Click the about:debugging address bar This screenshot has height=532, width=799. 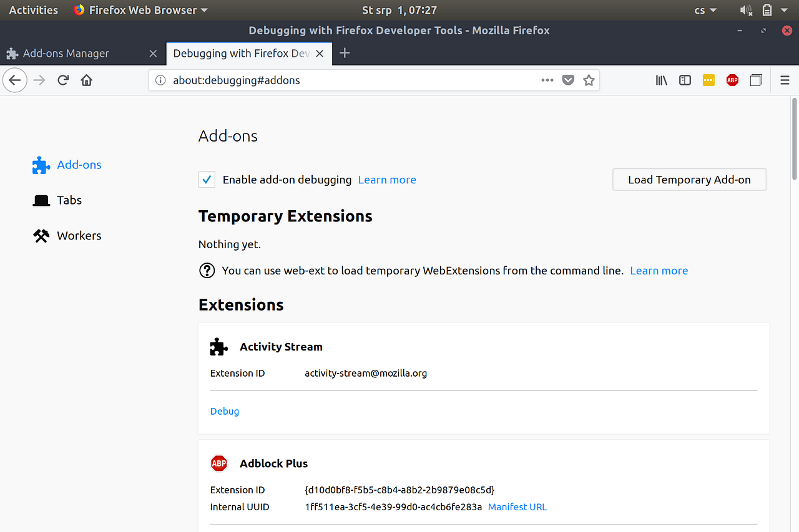pyautogui.click(x=350, y=80)
